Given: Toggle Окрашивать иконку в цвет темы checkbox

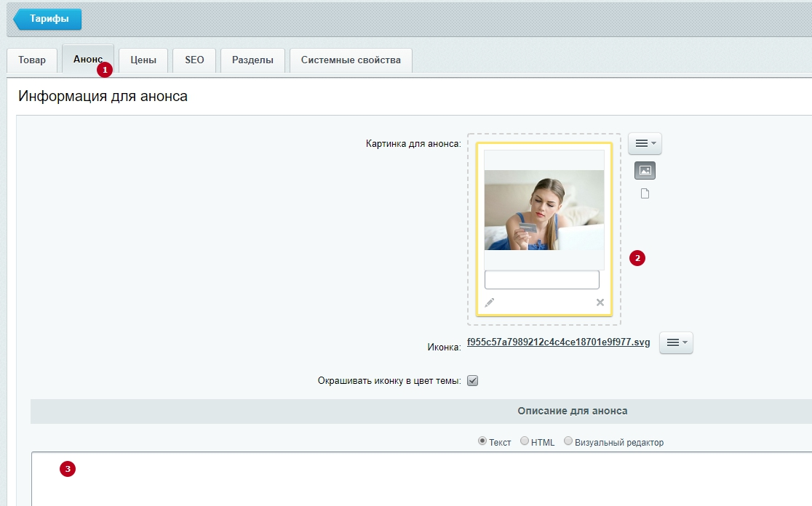Looking at the screenshot, I should point(472,381).
